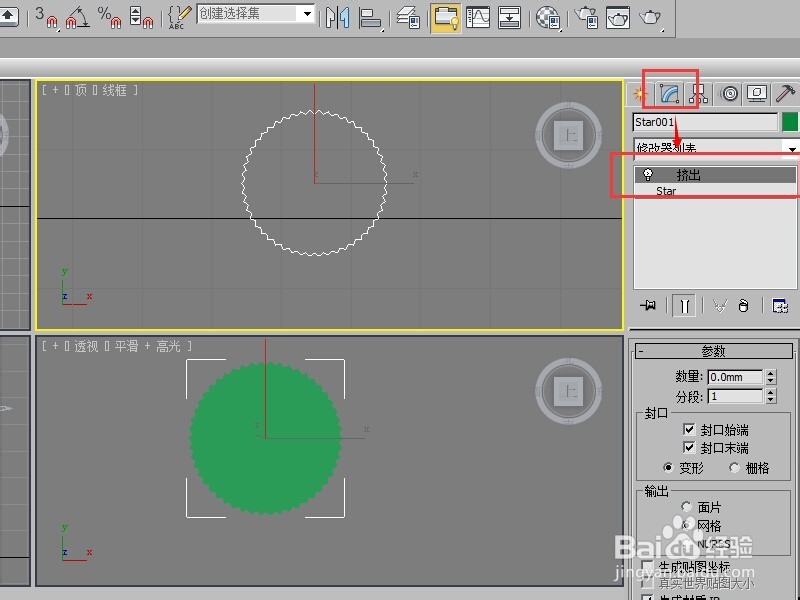Screen dimensions: 800x600
Task: Click the Star001 object name field
Action: 705,122
